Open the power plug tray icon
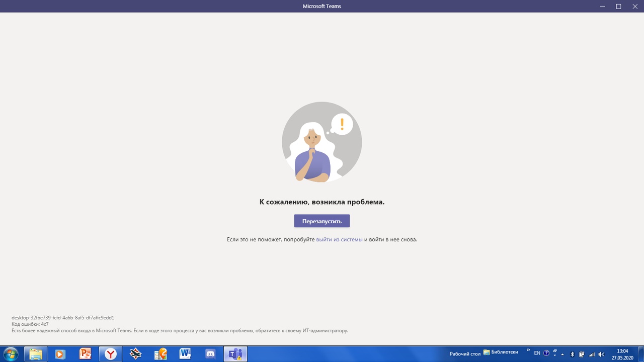644x362 pixels. coord(582,354)
